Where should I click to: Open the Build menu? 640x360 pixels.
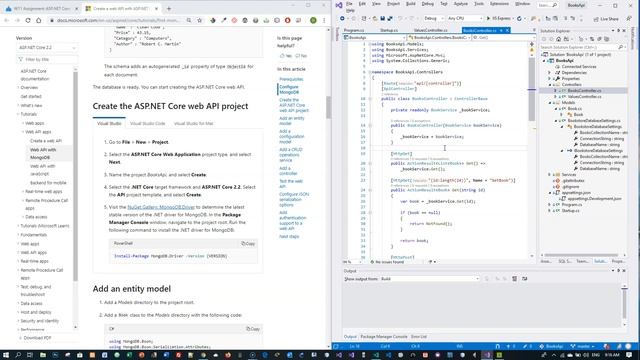[x=411, y=4]
